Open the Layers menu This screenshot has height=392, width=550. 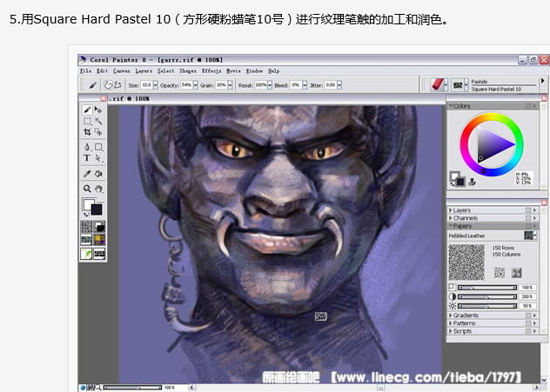[x=144, y=71]
